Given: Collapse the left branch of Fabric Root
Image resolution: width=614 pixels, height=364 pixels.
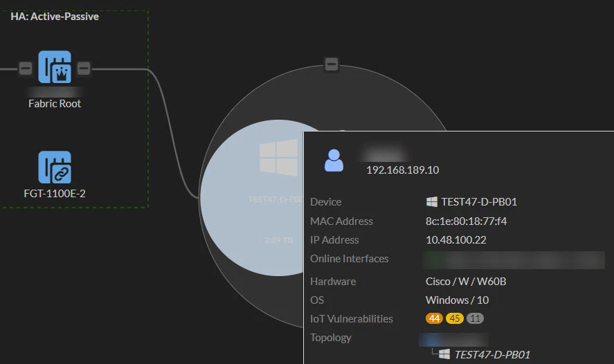Looking at the screenshot, I should pos(26,69).
